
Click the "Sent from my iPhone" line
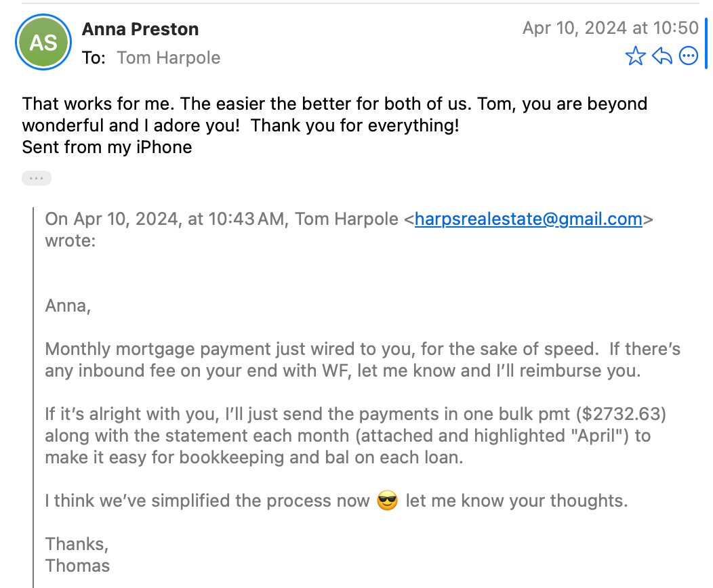(x=107, y=147)
